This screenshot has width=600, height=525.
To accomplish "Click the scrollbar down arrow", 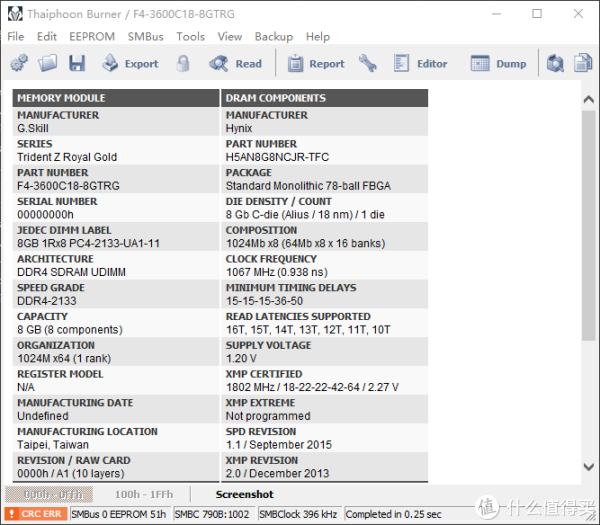I will [x=589, y=466].
